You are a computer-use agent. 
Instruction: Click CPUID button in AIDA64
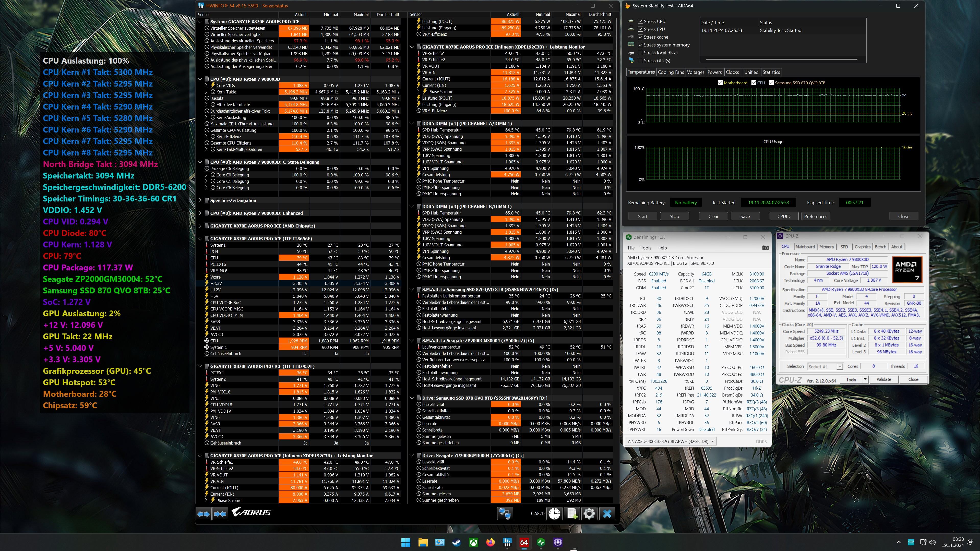[784, 217]
